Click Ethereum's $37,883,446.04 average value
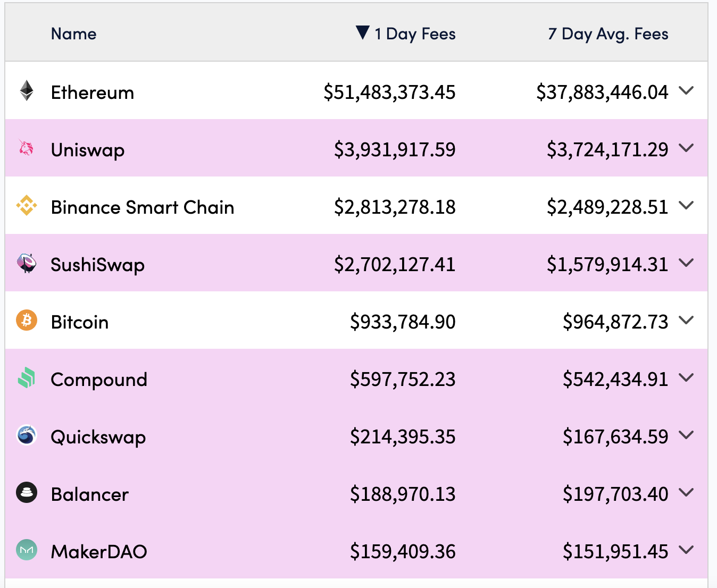The height and width of the screenshot is (588, 717). click(603, 93)
